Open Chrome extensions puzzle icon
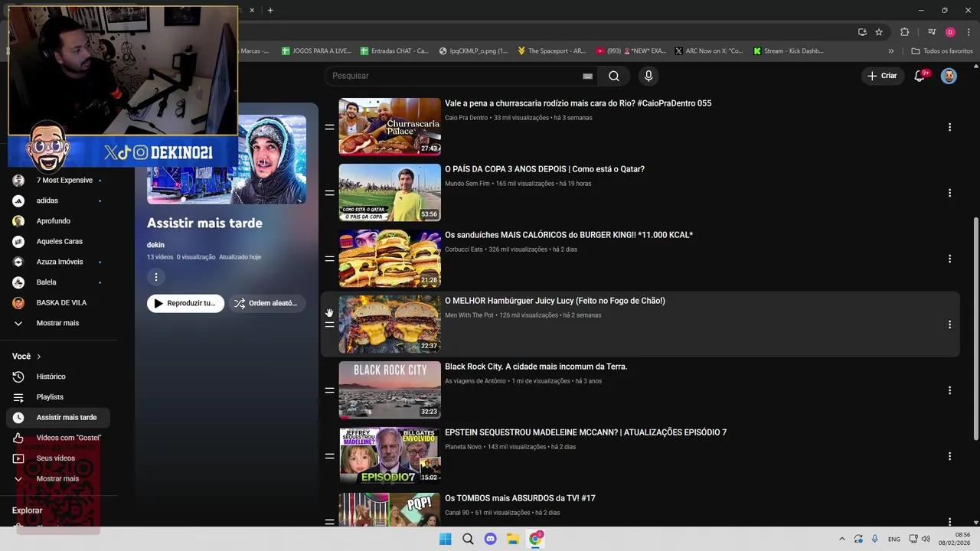 click(904, 32)
